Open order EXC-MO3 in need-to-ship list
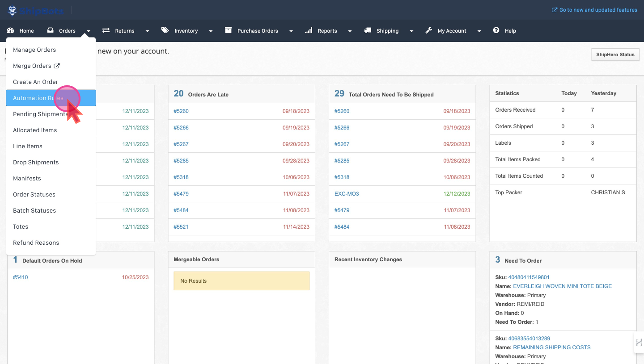The image size is (644, 364). 347,194
